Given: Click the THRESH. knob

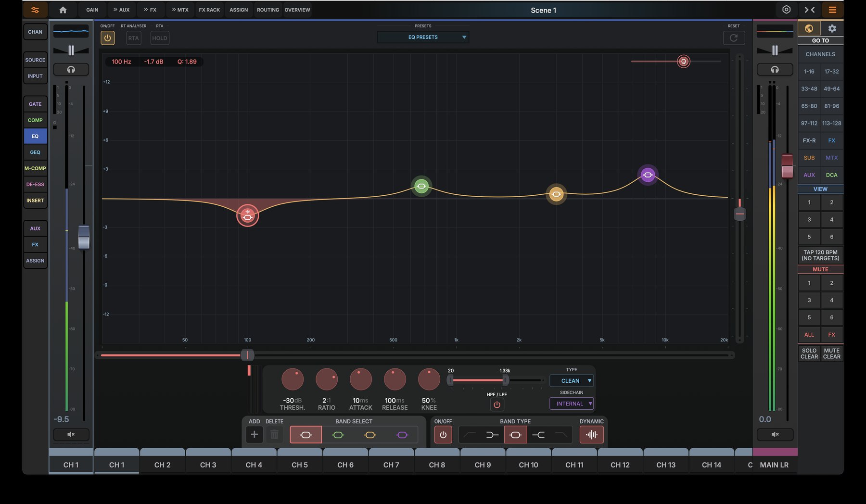Looking at the screenshot, I should point(293,379).
